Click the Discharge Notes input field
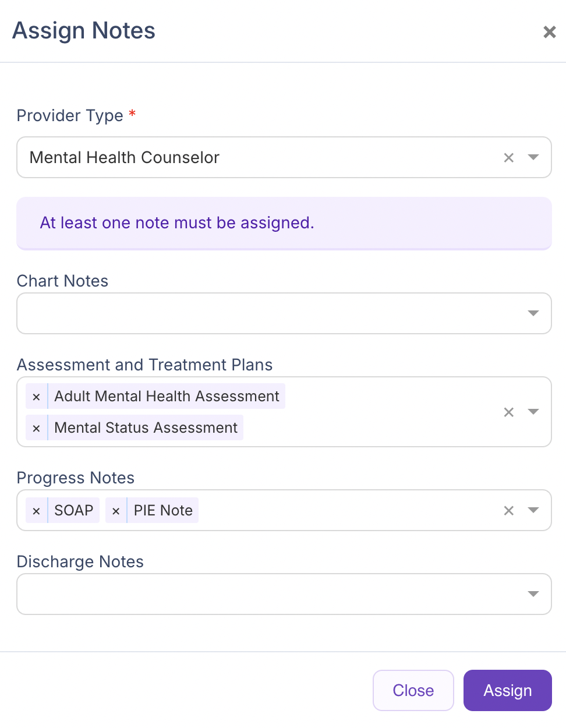 pos(262,593)
